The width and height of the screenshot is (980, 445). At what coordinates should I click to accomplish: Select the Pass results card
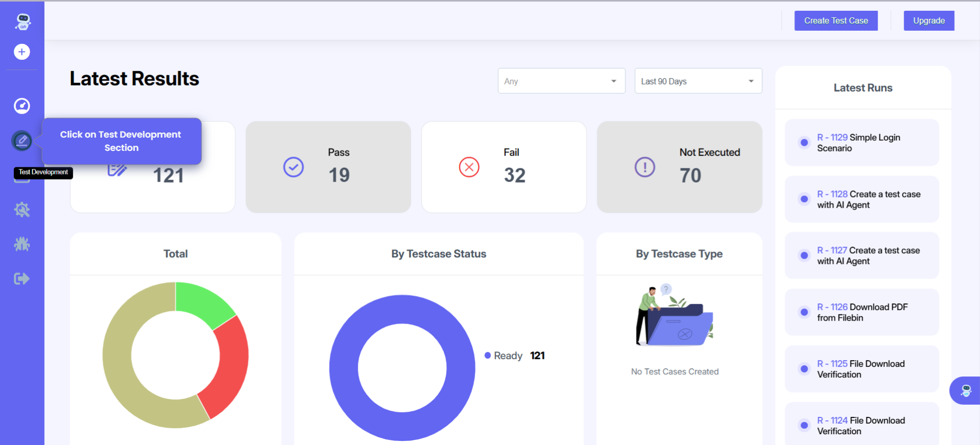click(328, 167)
